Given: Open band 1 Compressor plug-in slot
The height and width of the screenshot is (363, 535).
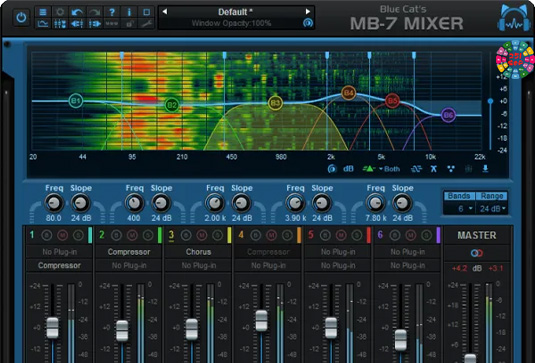Looking at the screenshot, I should 59,265.
